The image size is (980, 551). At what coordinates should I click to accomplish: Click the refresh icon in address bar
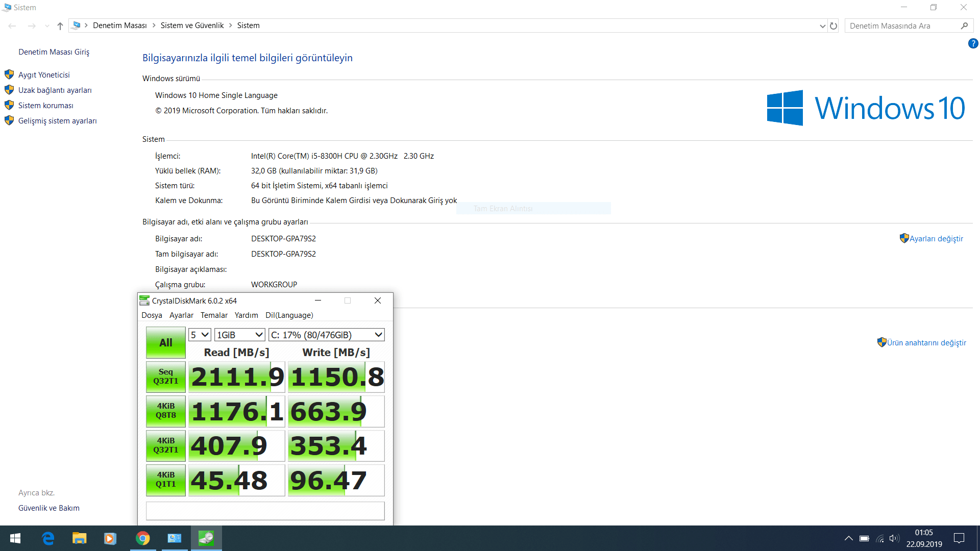click(x=834, y=26)
